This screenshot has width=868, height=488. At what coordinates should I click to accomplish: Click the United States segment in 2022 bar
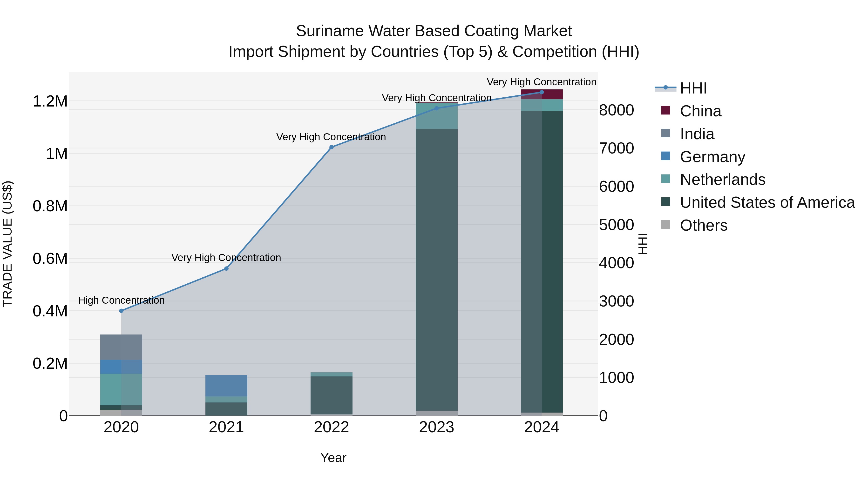pos(332,395)
